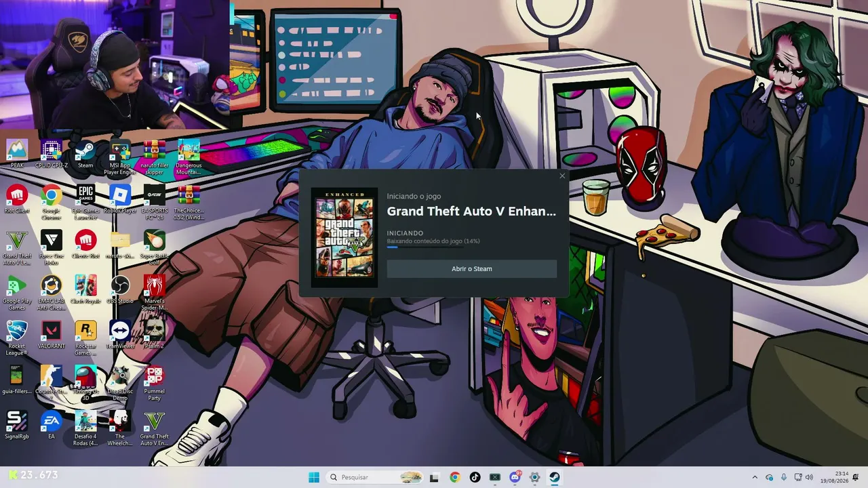Screen dimensions: 868x488
Task: Click the 'Baixando conteúdo do jogo (14%)' status text
Action: (433, 241)
